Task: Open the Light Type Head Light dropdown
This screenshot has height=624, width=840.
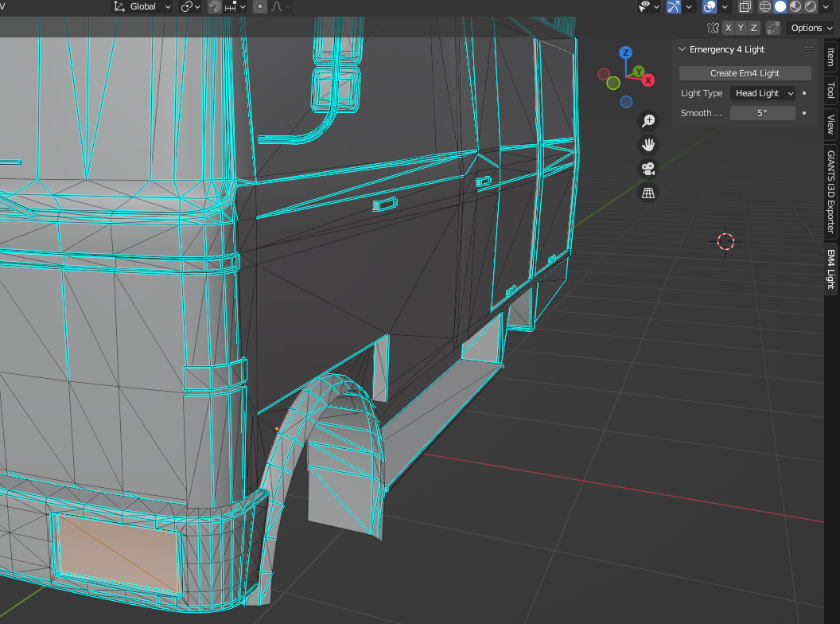Action: pyautogui.click(x=763, y=93)
